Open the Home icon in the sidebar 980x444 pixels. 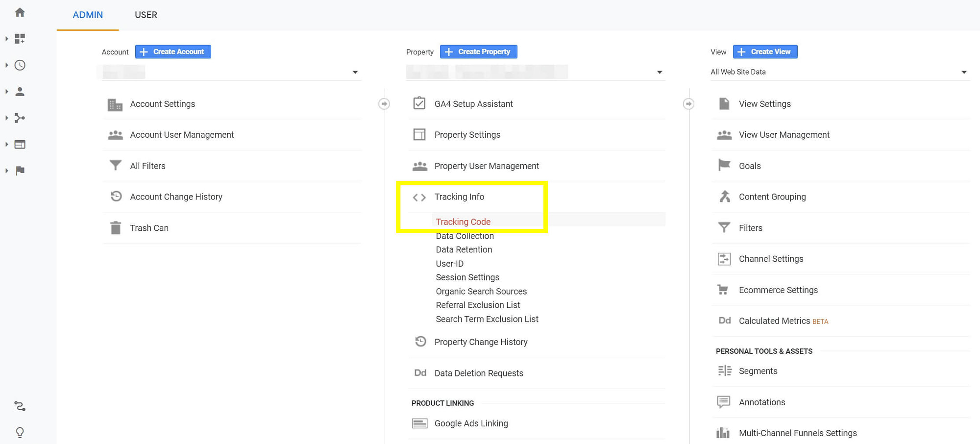[20, 12]
